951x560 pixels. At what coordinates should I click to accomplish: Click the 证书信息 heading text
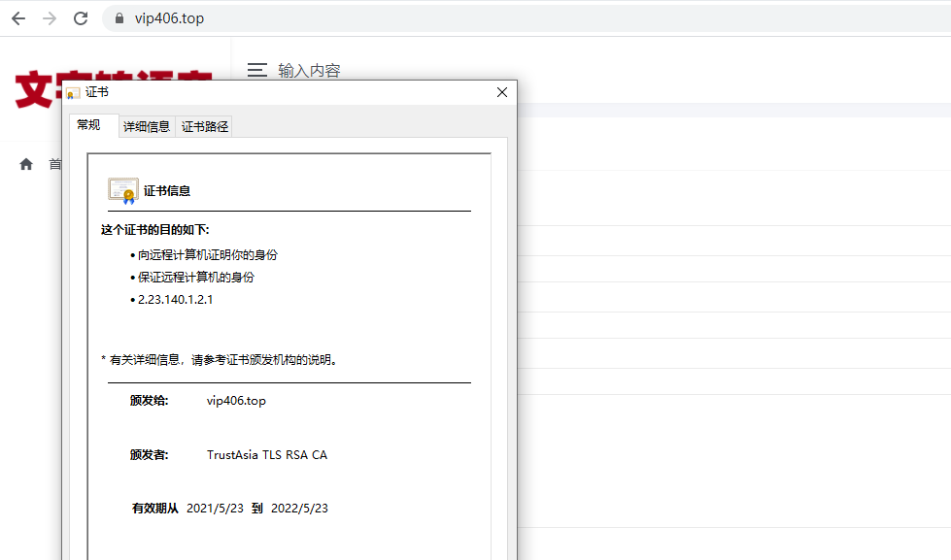pyautogui.click(x=167, y=190)
